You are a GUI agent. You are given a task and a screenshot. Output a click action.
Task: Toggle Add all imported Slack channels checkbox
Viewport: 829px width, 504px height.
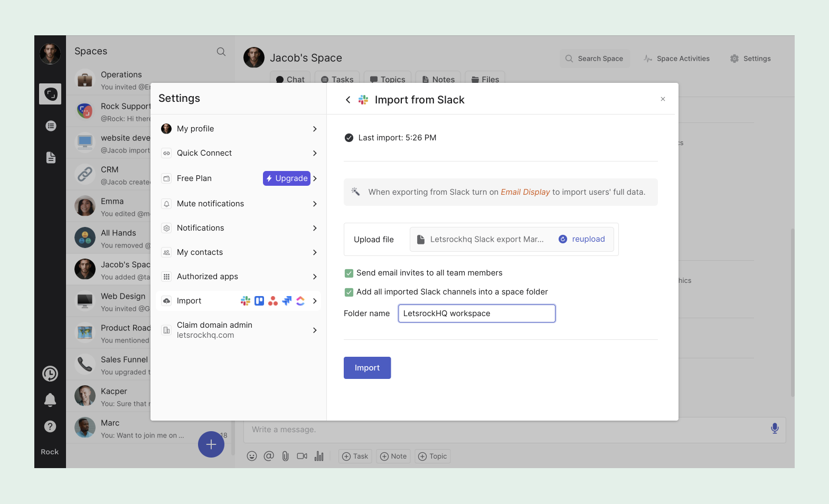pos(349,292)
